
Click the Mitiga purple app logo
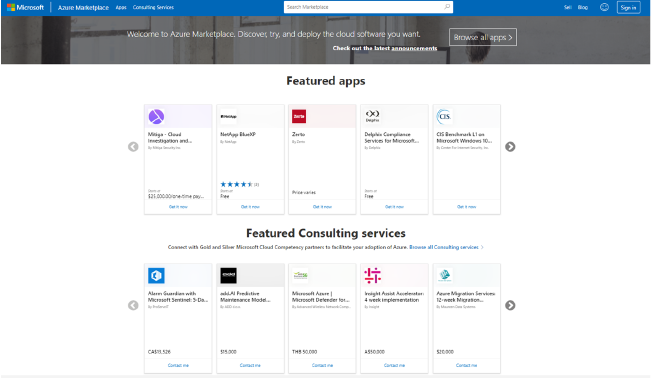(x=156, y=116)
